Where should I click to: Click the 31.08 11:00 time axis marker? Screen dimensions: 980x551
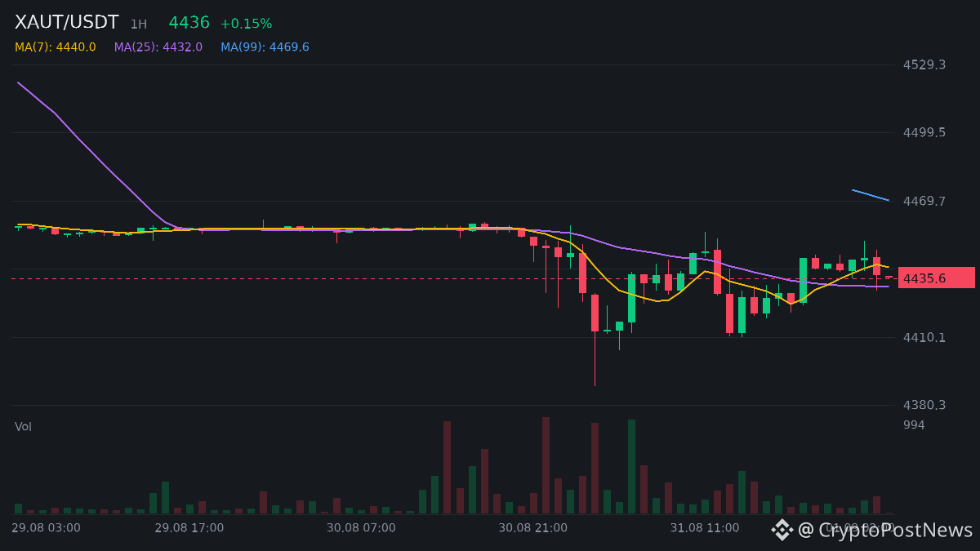(x=705, y=528)
